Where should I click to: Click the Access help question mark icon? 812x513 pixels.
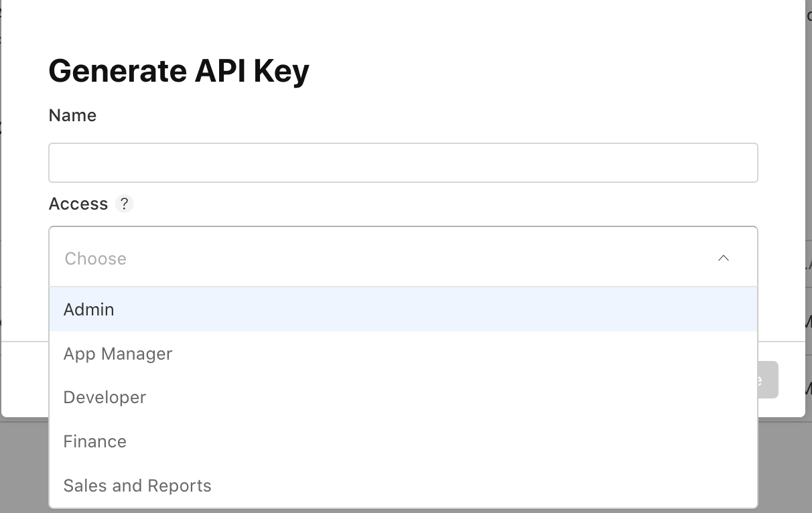[124, 204]
